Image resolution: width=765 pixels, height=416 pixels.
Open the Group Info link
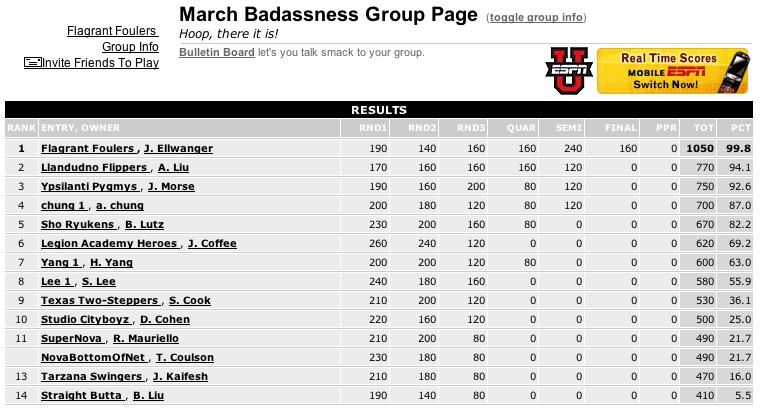(x=130, y=47)
